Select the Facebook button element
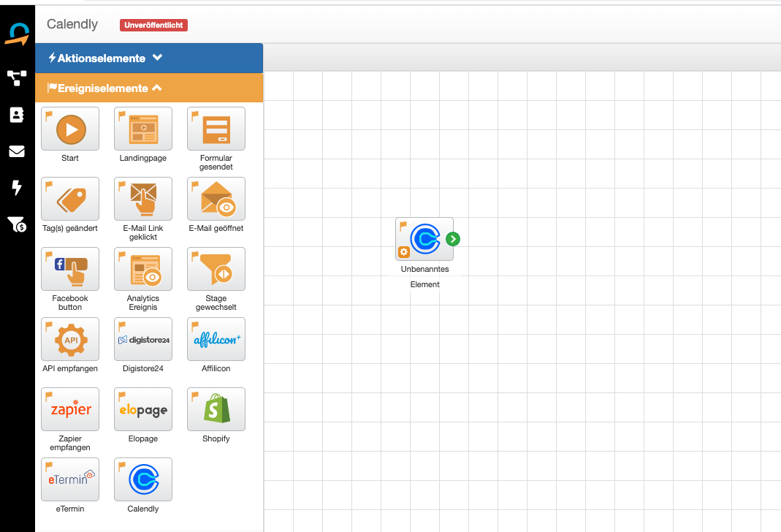 point(70,269)
